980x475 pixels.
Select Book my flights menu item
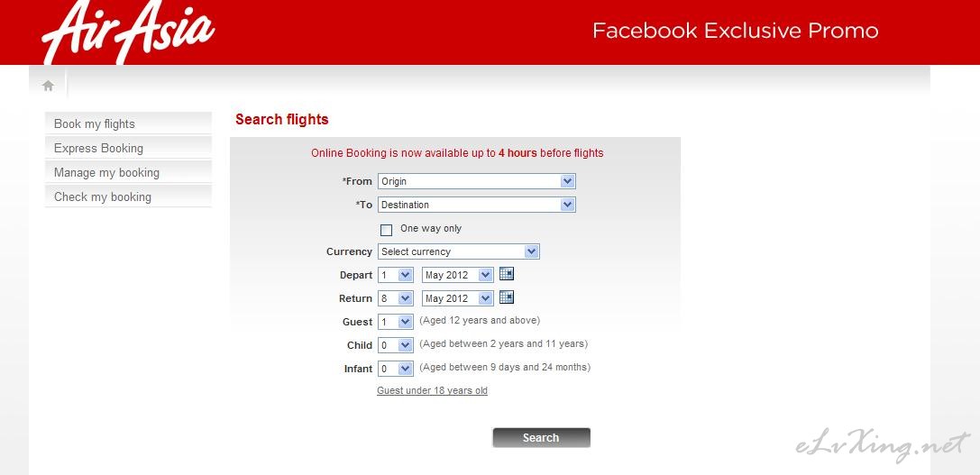click(x=128, y=123)
